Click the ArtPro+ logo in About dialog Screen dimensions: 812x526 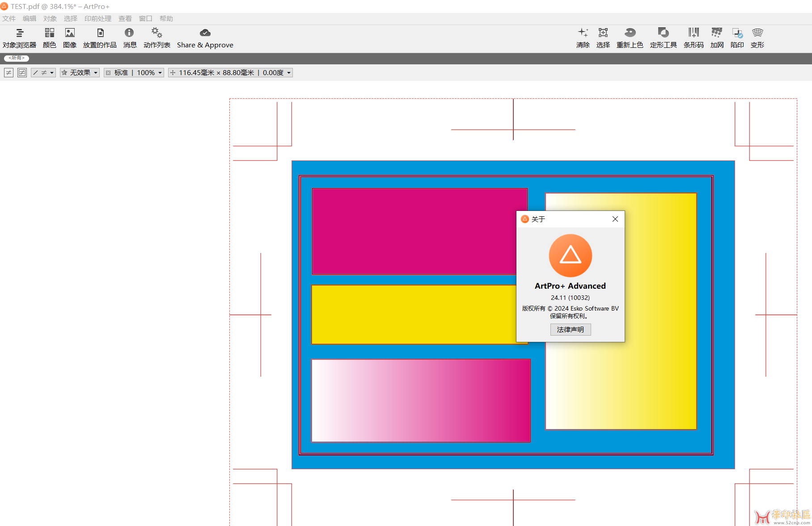point(570,256)
